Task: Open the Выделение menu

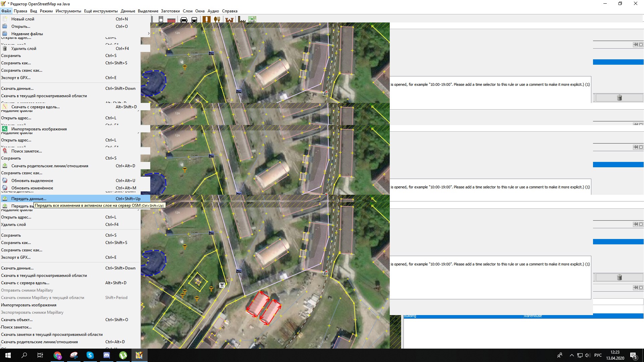Action: [x=148, y=11]
